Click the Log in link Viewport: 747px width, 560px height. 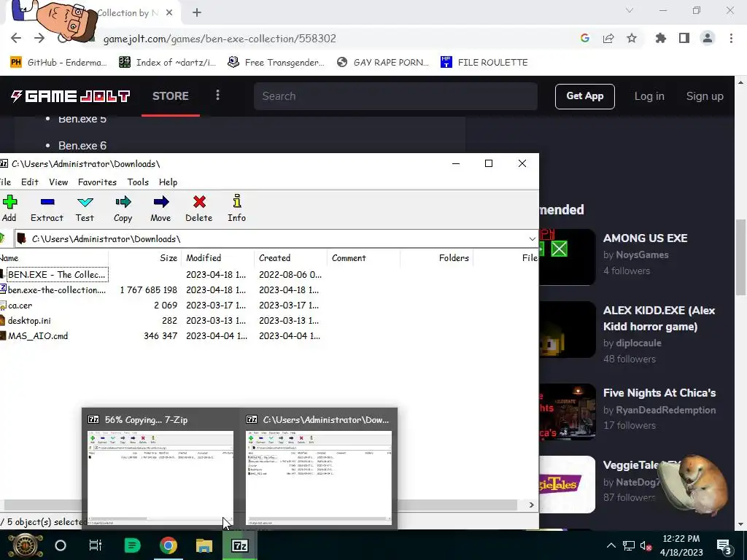(x=649, y=96)
